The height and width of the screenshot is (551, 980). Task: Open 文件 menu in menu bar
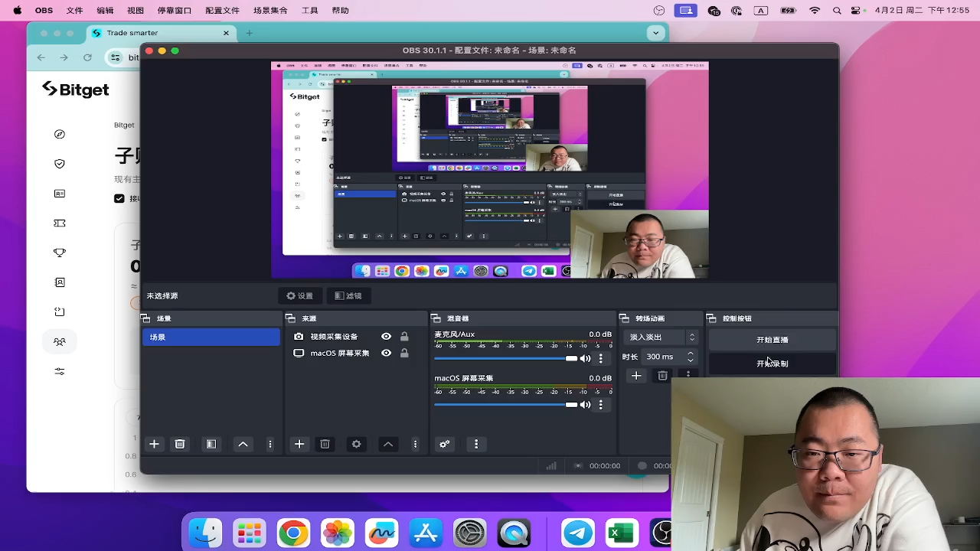point(74,11)
